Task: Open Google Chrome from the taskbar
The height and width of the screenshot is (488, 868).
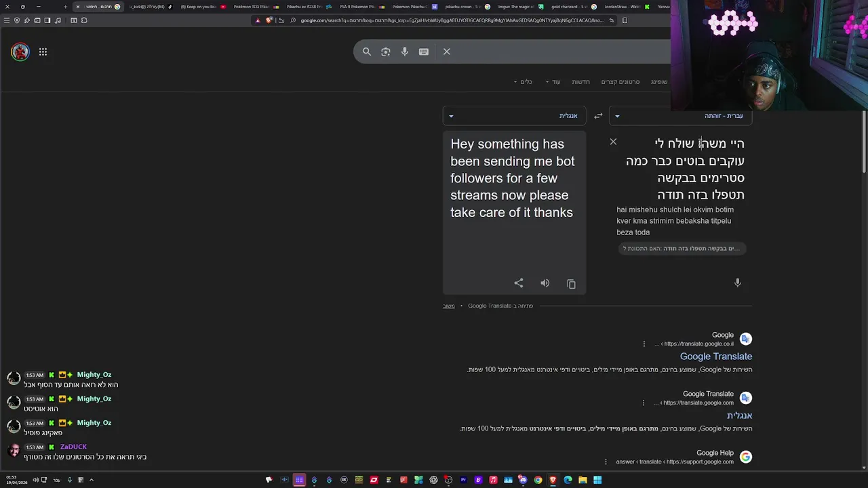Action: pyautogui.click(x=538, y=480)
